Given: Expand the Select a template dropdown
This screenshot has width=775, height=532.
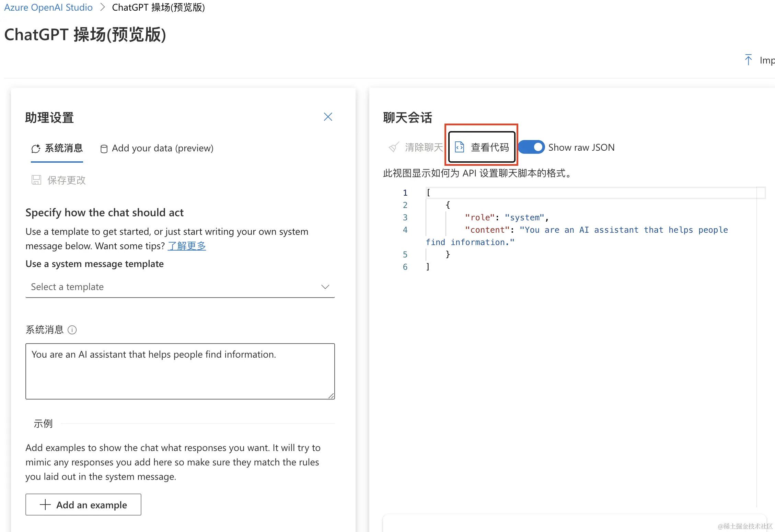Looking at the screenshot, I should point(180,287).
